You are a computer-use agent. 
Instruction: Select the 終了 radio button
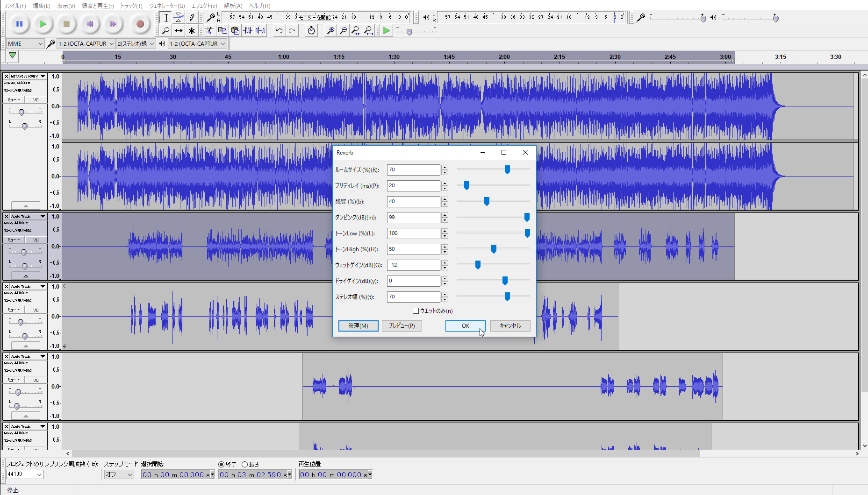coord(221,464)
